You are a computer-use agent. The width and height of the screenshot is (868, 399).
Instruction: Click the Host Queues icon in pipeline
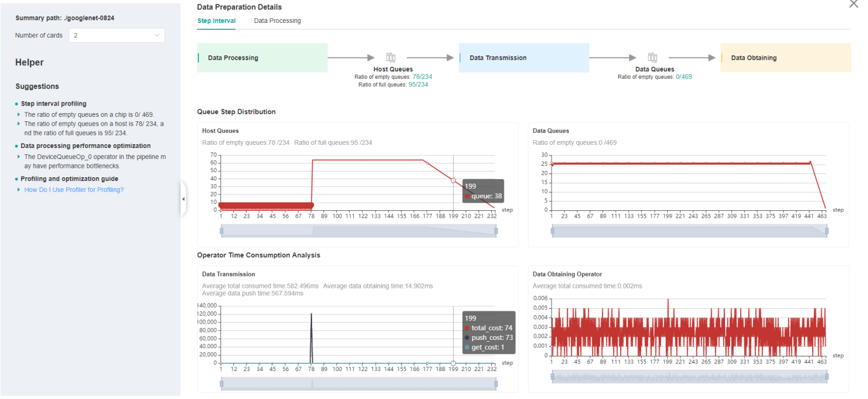pos(391,58)
